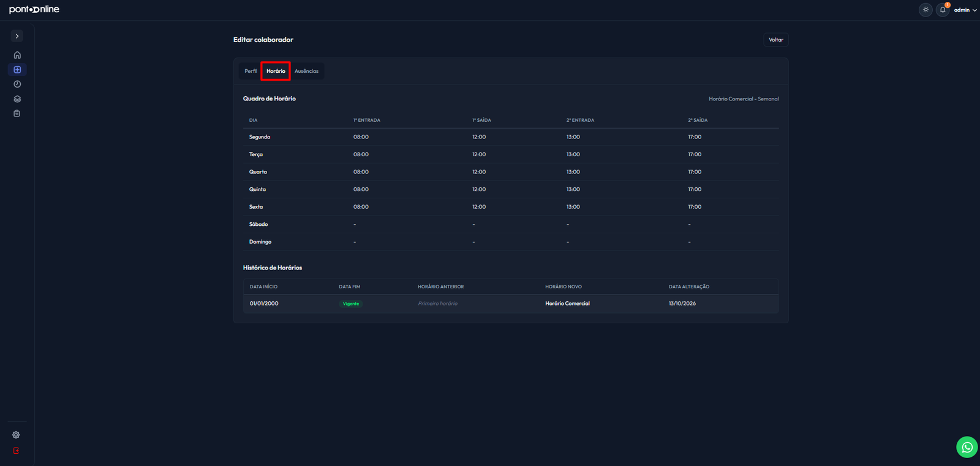
Task: Open the WhatsApp chat bubble
Action: coord(967,447)
